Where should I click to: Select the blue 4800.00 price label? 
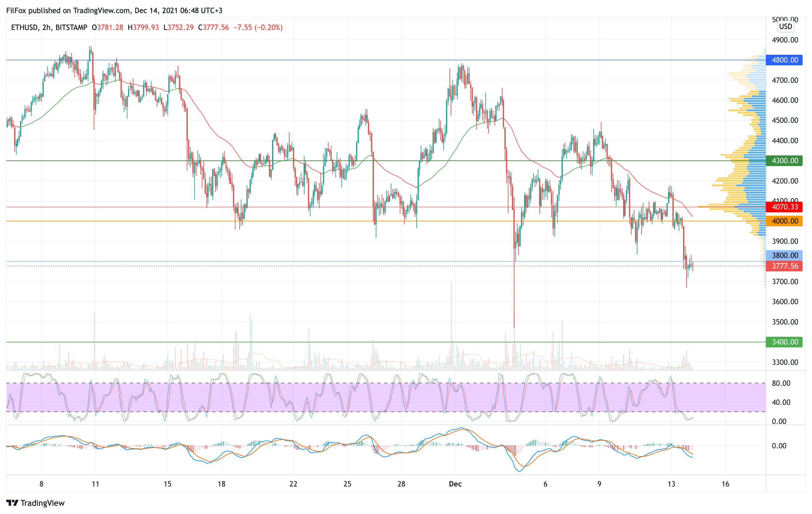pos(784,60)
